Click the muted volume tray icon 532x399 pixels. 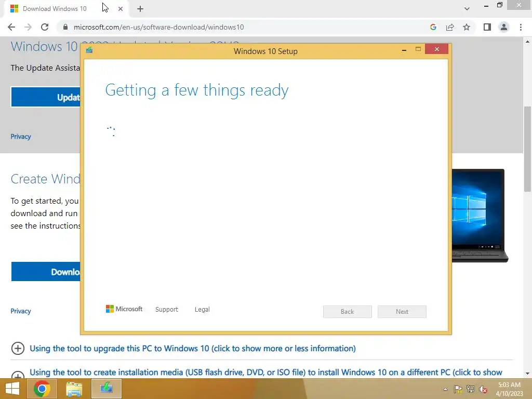(x=483, y=389)
